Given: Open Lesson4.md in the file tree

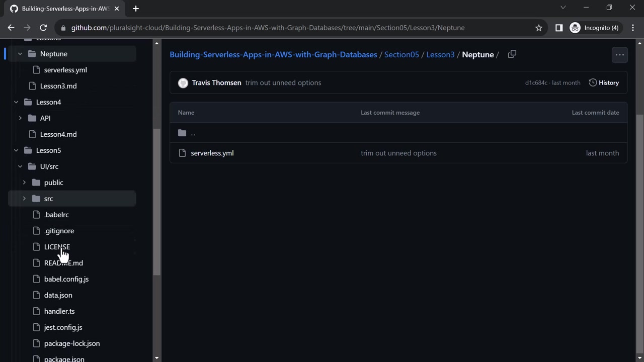Looking at the screenshot, I should tap(58, 134).
